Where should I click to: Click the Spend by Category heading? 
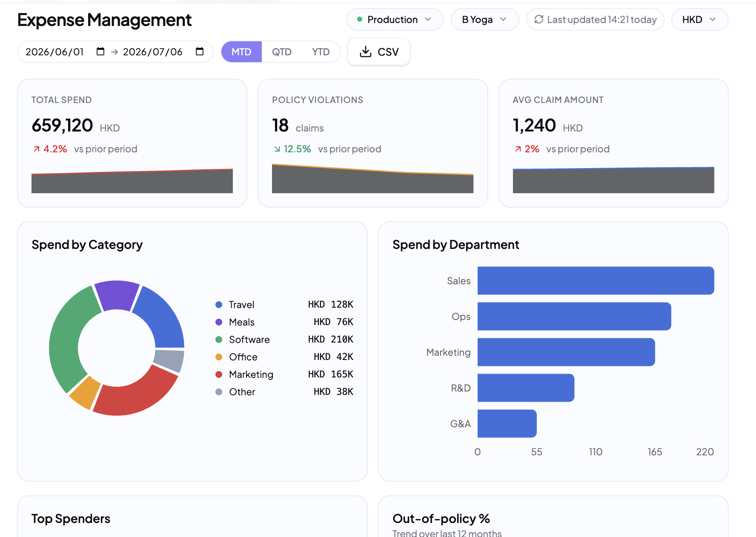pos(87,245)
